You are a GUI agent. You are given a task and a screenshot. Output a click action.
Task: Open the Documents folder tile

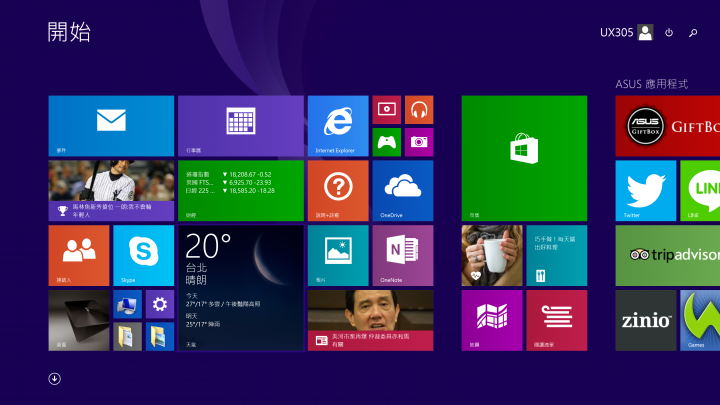(x=127, y=336)
